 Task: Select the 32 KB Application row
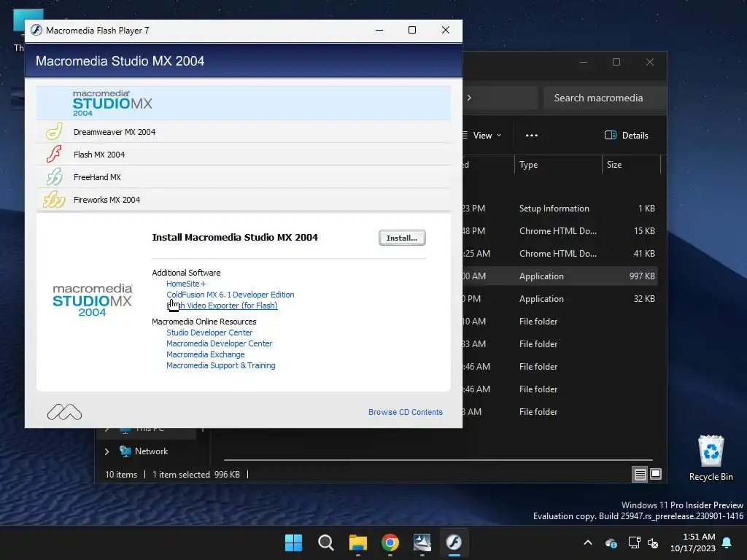point(560,298)
